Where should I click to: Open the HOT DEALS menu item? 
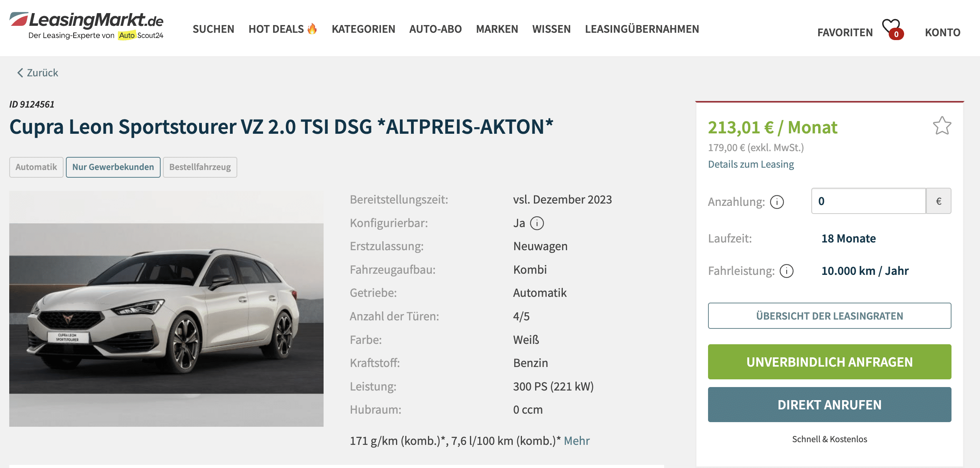click(282, 29)
